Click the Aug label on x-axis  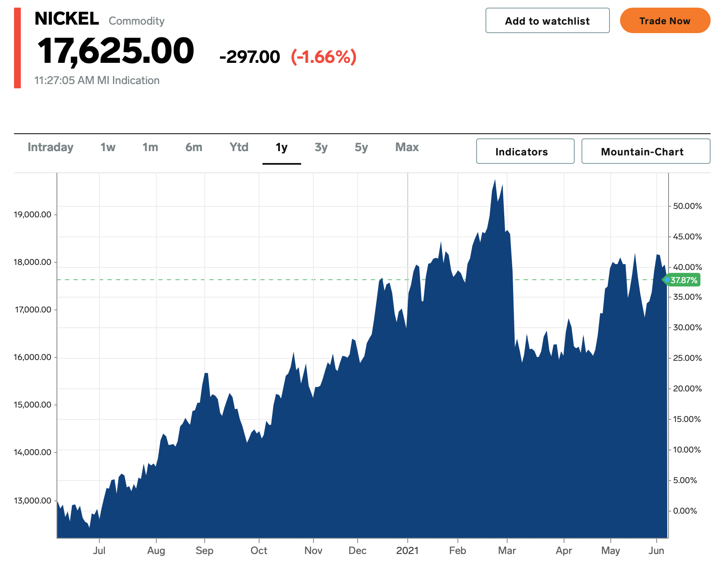point(156,551)
